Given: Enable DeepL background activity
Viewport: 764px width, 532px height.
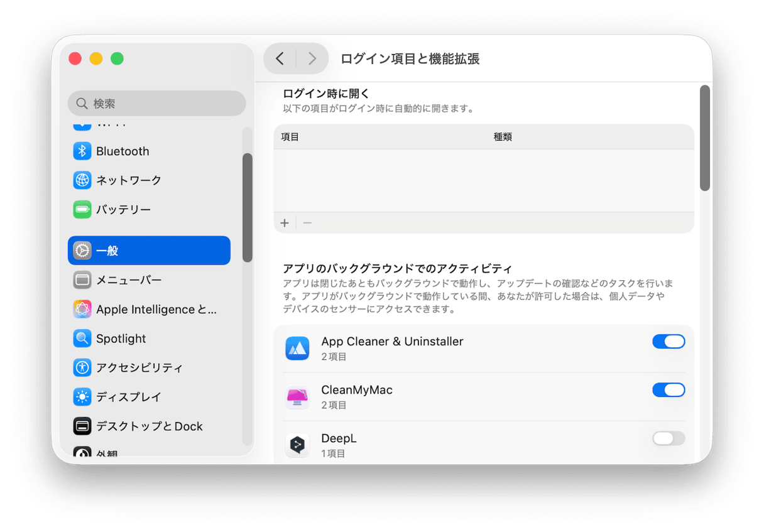Looking at the screenshot, I should coord(668,438).
